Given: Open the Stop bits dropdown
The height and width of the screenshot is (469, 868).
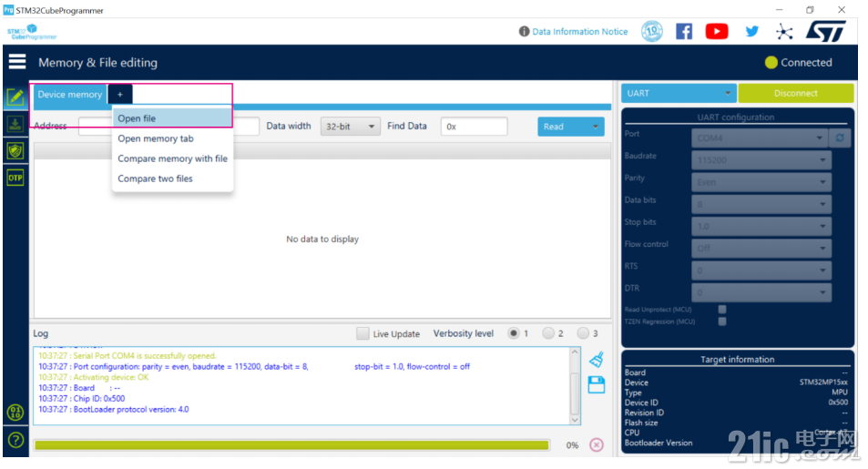Looking at the screenshot, I should point(761,227).
